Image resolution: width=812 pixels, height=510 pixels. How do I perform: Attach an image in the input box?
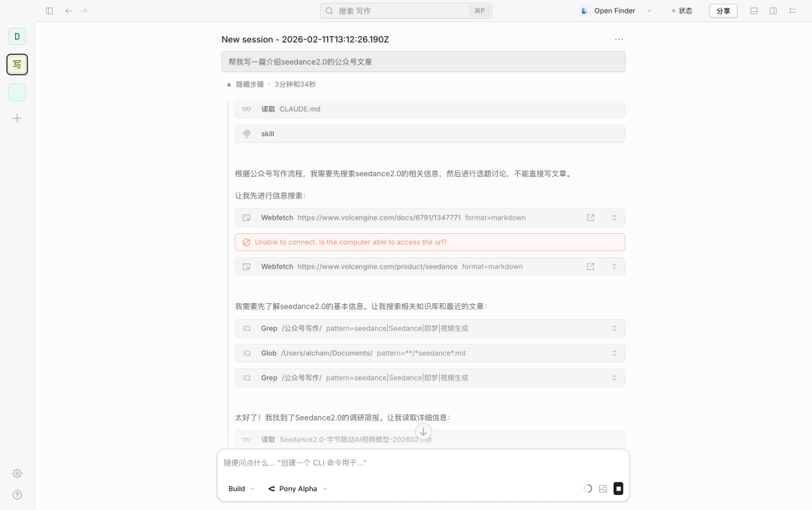click(x=603, y=489)
